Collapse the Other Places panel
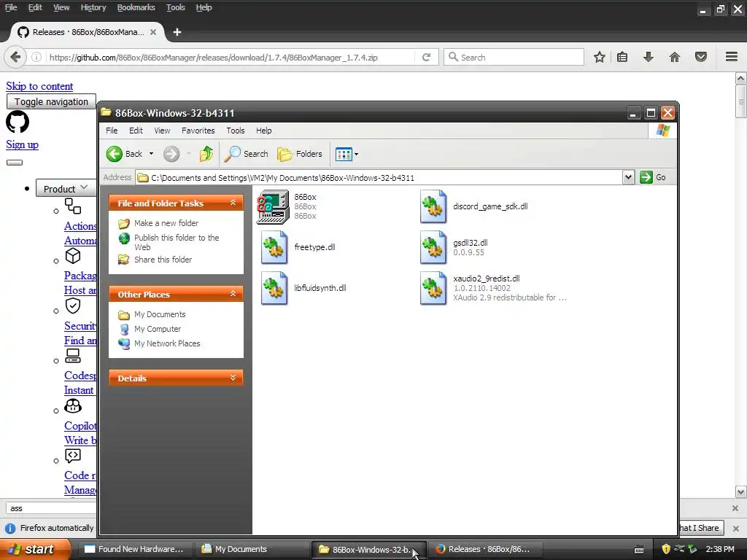747x560 pixels. coord(233,294)
